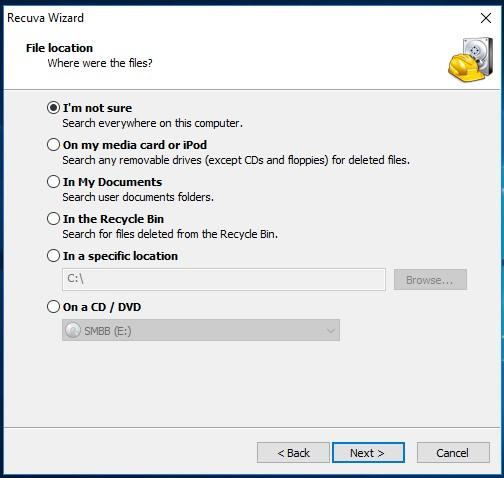Click the Recuva Wizard title bar text
This screenshot has height=478, width=504.
coord(45,18)
